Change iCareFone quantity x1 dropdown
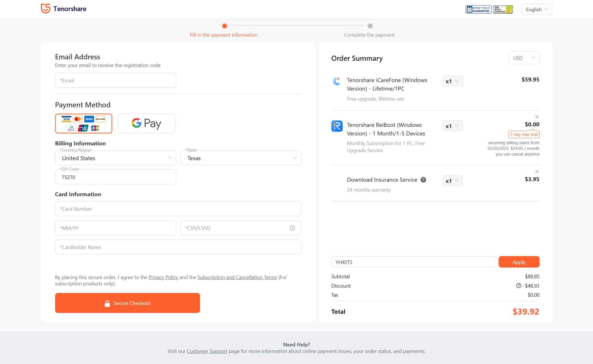Image resolution: width=593 pixels, height=364 pixels. [x=452, y=81]
